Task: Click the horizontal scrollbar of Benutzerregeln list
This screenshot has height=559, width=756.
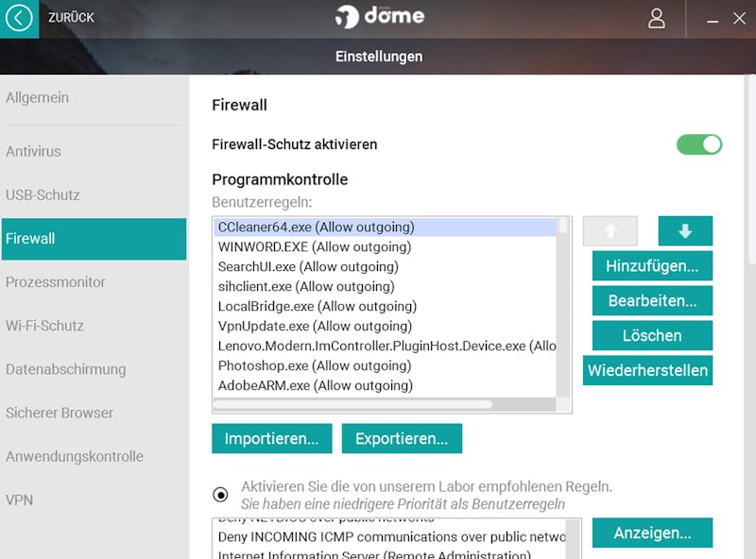Action: point(385,404)
